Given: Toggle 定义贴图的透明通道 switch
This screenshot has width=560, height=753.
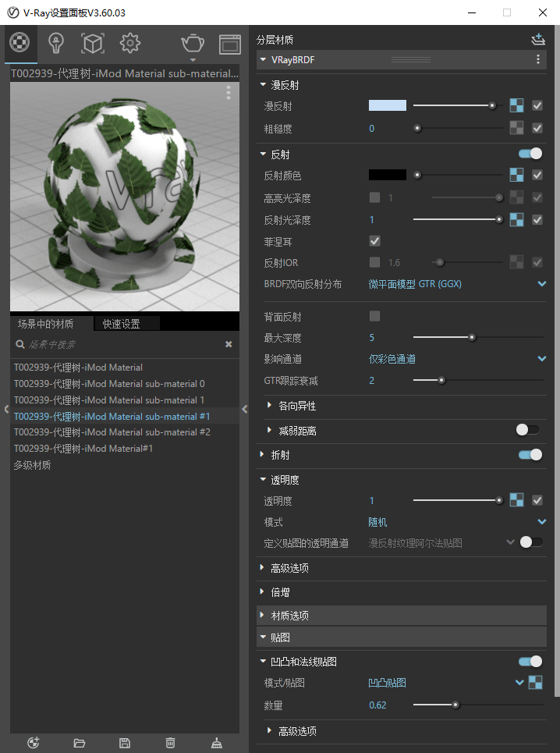Looking at the screenshot, I should (531, 542).
